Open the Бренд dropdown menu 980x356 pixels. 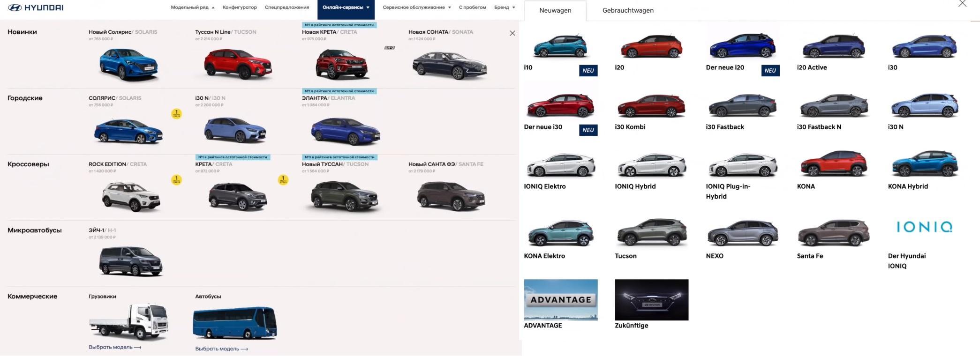click(x=504, y=7)
